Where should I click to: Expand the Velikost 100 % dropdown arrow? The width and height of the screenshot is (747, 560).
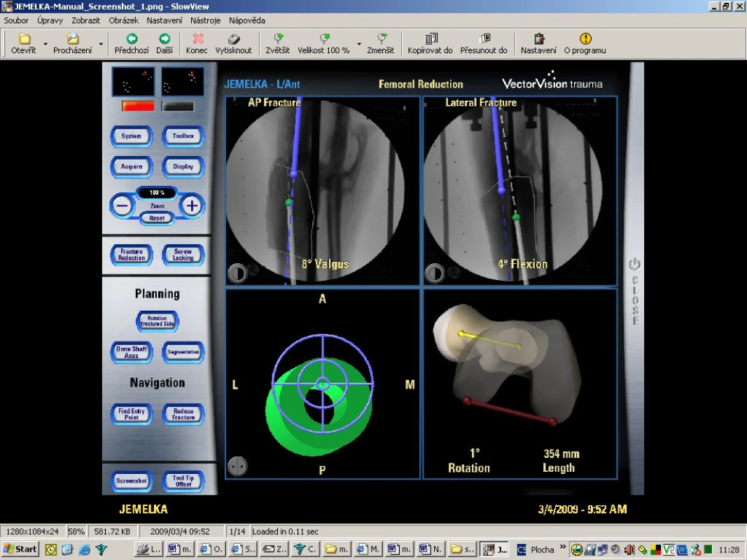359,44
